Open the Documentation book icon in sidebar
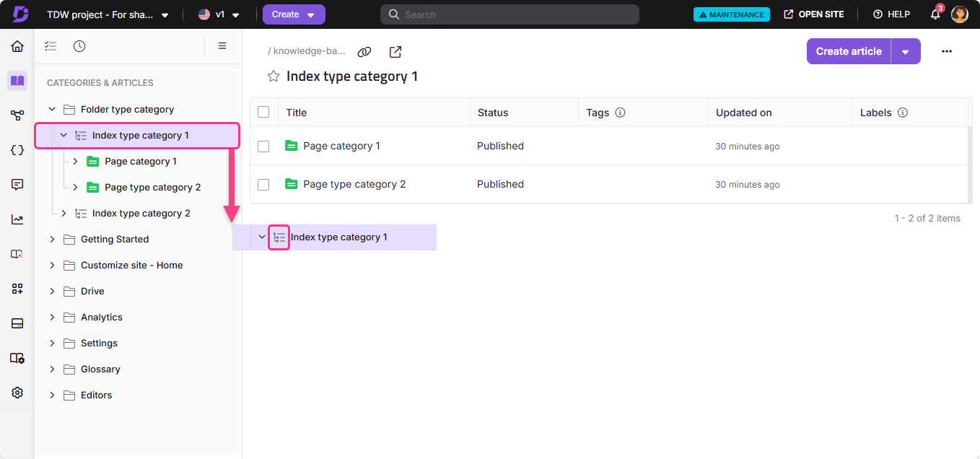The image size is (980, 459). (x=17, y=81)
